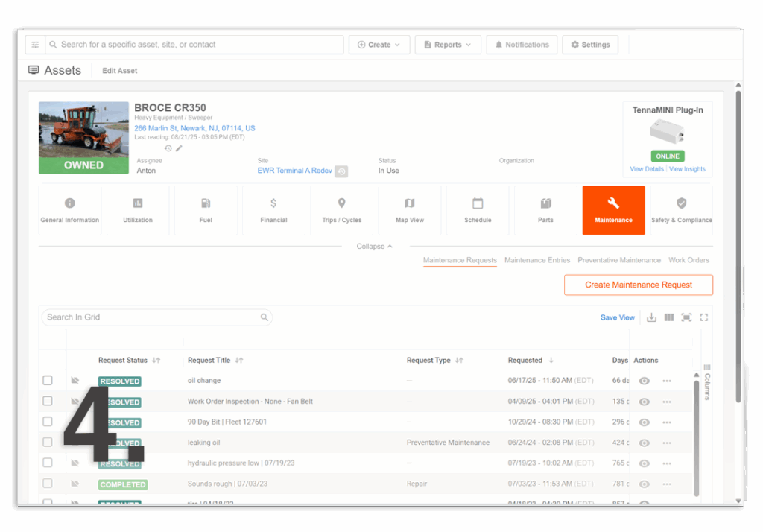Switch to Preventative Maintenance tab
This screenshot has width=763, height=532.
coord(619,260)
